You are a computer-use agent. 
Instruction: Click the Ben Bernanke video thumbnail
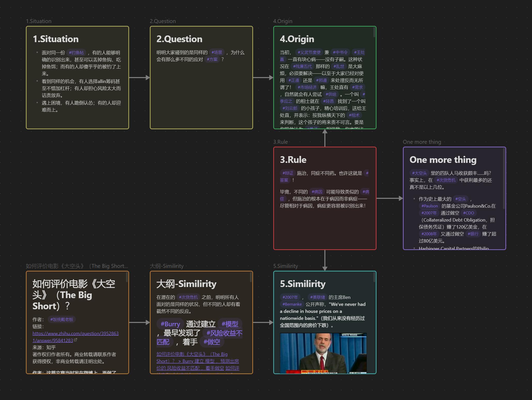(x=323, y=353)
